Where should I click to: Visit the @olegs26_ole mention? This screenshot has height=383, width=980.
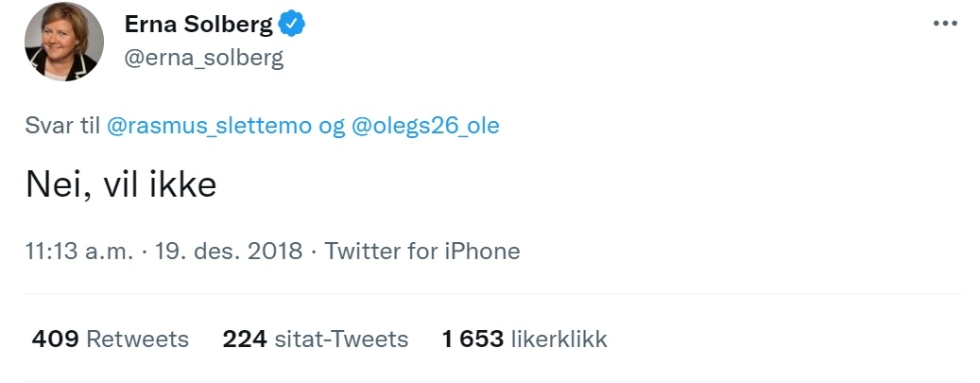pos(424,126)
